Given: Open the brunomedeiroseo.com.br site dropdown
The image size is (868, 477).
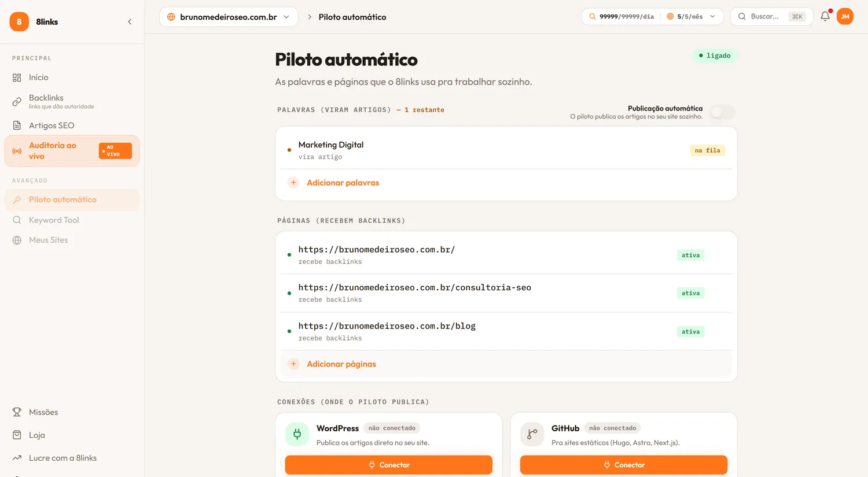Looking at the screenshot, I should tap(229, 17).
